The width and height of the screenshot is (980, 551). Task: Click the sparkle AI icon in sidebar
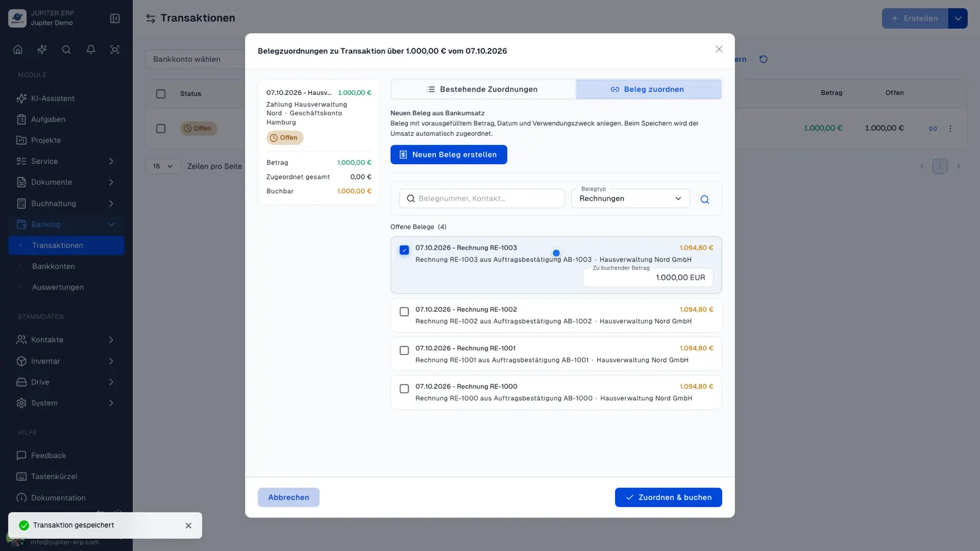pos(42,50)
